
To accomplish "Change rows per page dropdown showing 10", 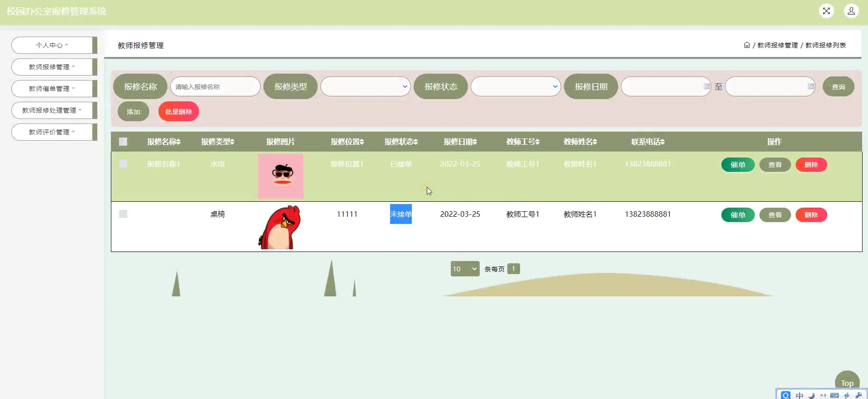I will coord(465,269).
